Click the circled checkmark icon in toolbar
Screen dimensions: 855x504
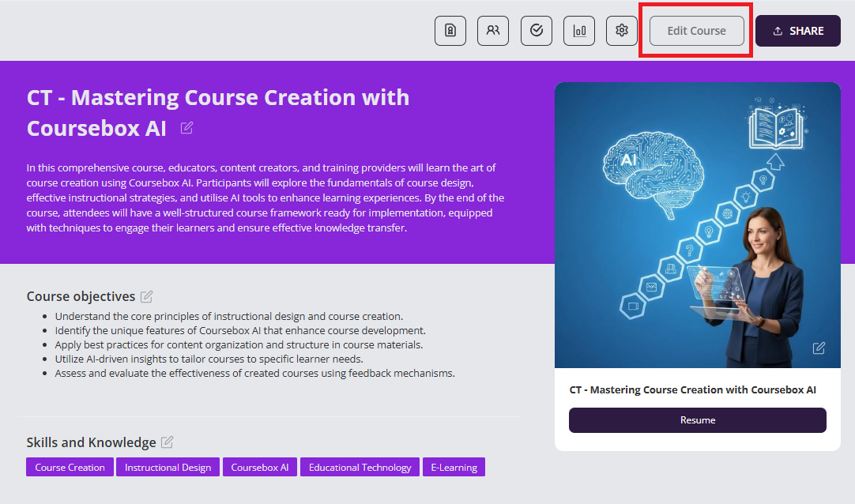click(x=537, y=31)
